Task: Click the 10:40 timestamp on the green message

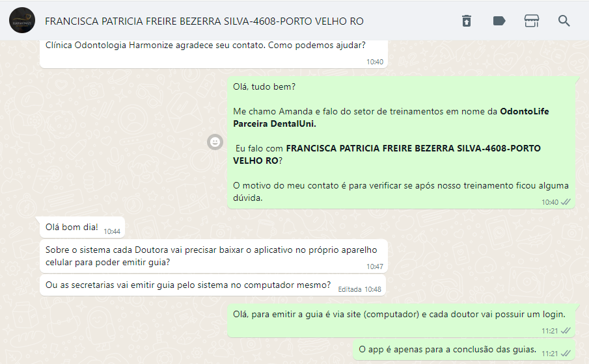Action: click(549, 202)
